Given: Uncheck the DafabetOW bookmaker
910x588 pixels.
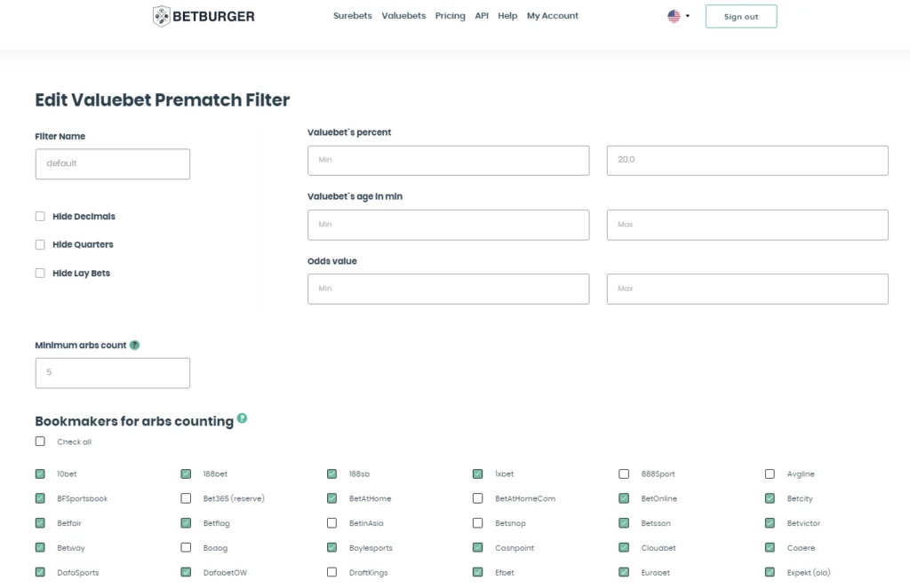Looking at the screenshot, I should point(186,572).
